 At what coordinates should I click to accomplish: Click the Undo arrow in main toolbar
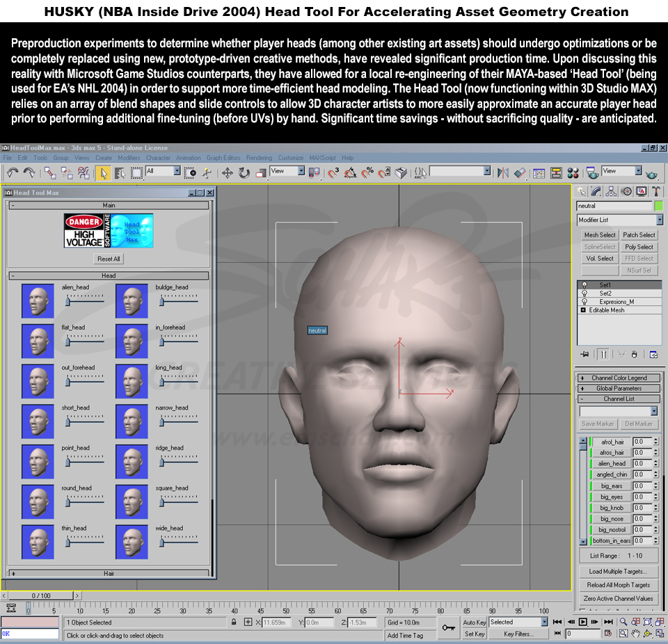(13, 173)
